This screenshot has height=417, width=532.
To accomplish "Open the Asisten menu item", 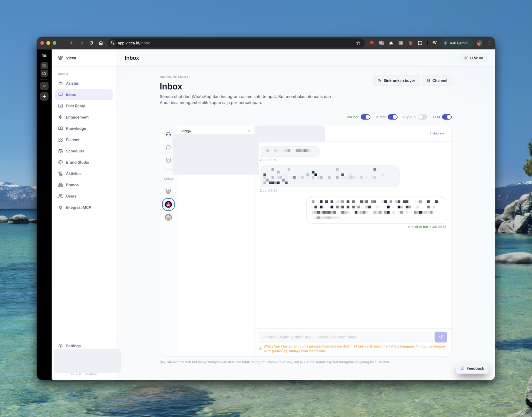I will [84, 83].
